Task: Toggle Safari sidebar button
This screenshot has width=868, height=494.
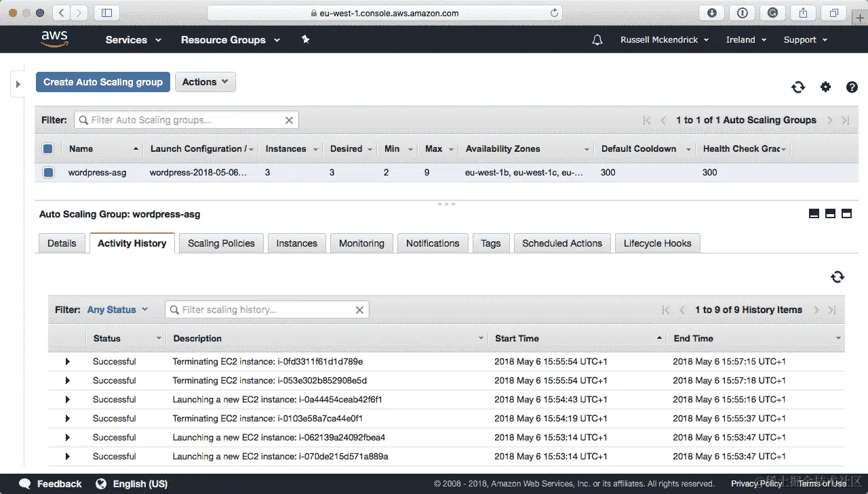Action: 106,13
